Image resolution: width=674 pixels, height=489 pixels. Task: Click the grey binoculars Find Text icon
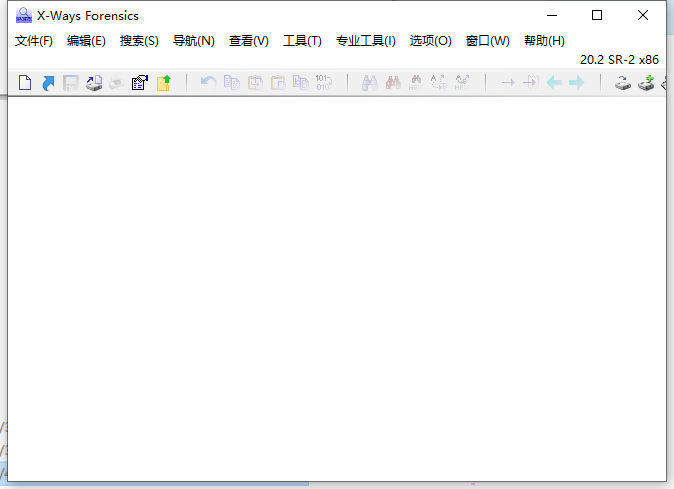coord(370,82)
